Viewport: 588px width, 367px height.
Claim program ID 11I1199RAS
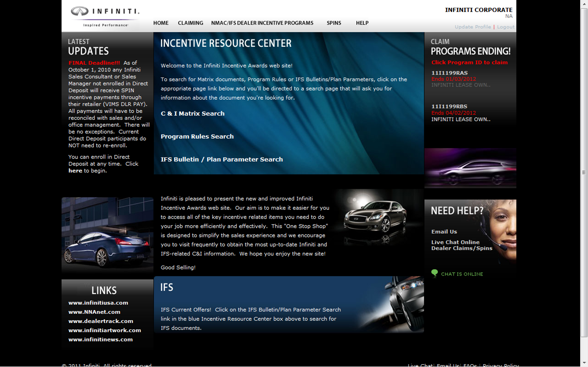click(x=449, y=73)
